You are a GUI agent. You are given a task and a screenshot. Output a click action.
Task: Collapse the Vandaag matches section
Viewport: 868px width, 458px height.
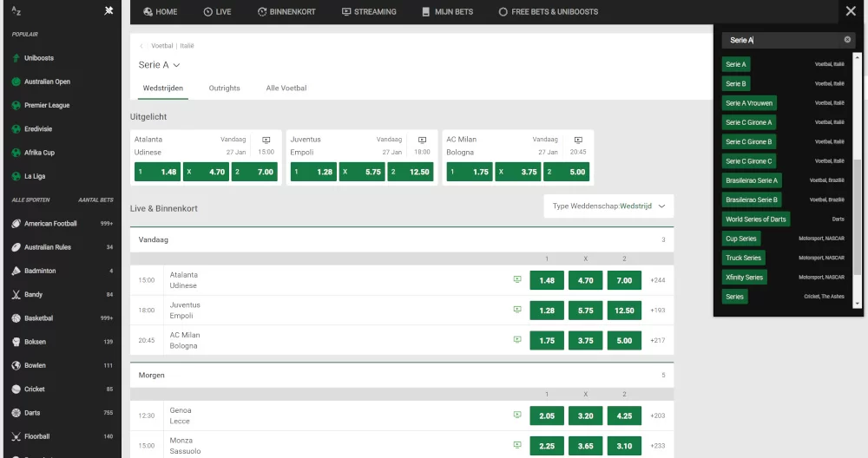402,239
